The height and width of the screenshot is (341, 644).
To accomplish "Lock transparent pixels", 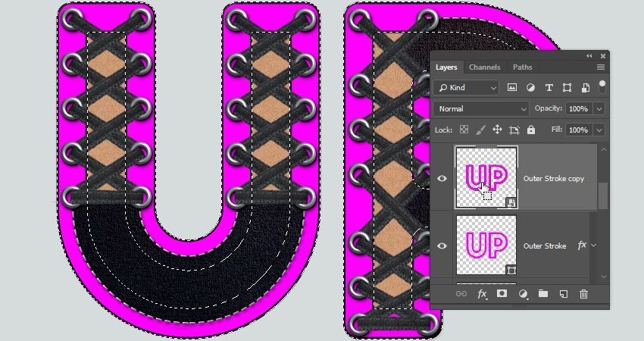I will (464, 130).
